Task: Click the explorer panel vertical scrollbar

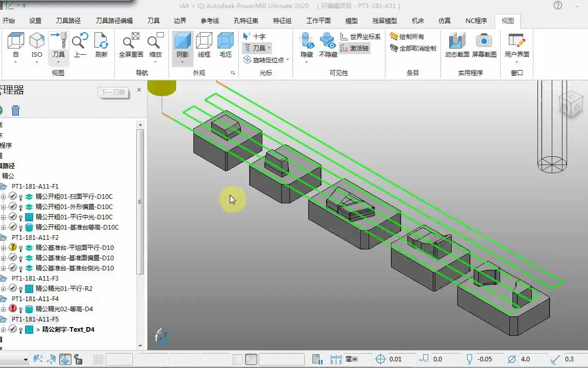Action: pyautogui.click(x=140, y=201)
